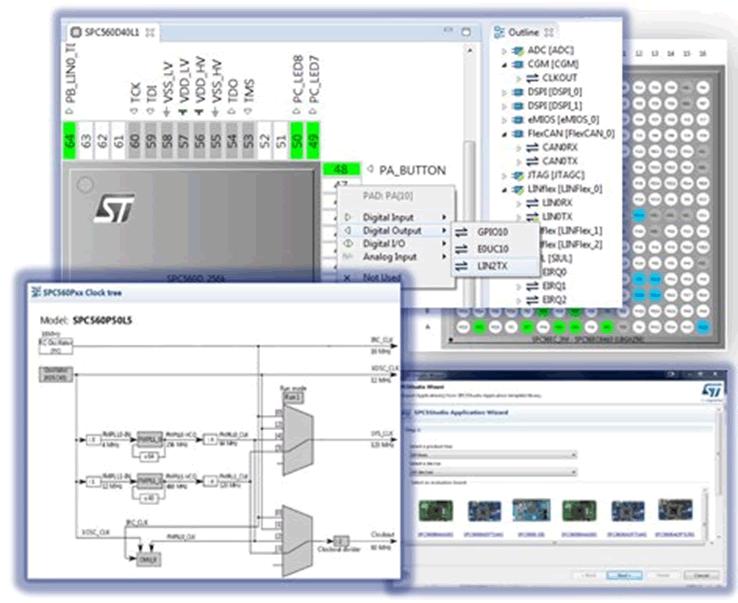This screenshot has width=738, height=603.
Task: Select pin 60 TCK
Action: 134,140
